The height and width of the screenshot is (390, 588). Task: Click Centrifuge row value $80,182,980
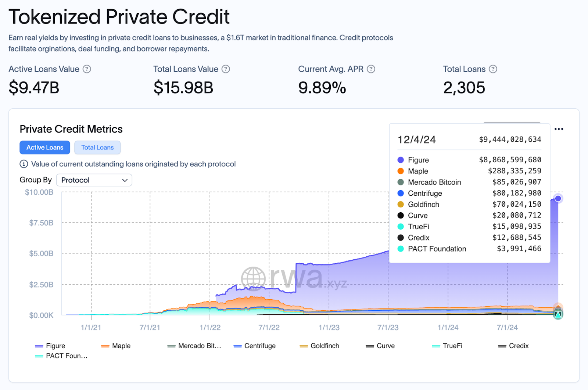click(517, 193)
